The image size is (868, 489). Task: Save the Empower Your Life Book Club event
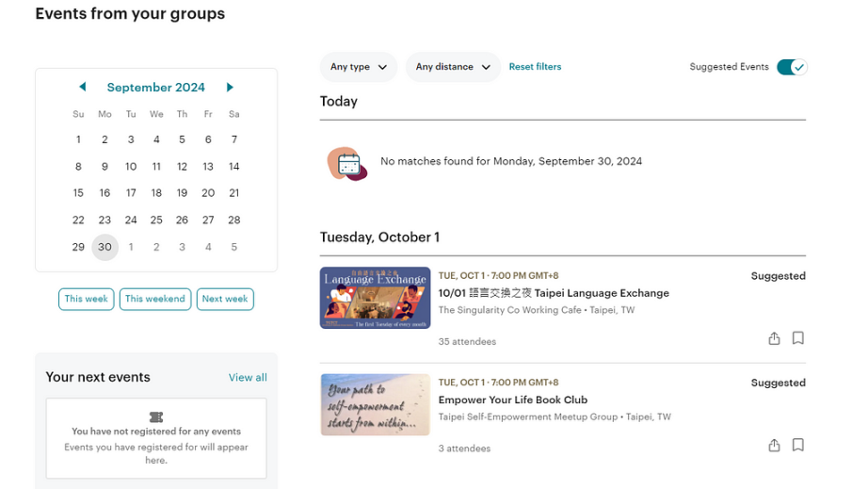point(797,446)
